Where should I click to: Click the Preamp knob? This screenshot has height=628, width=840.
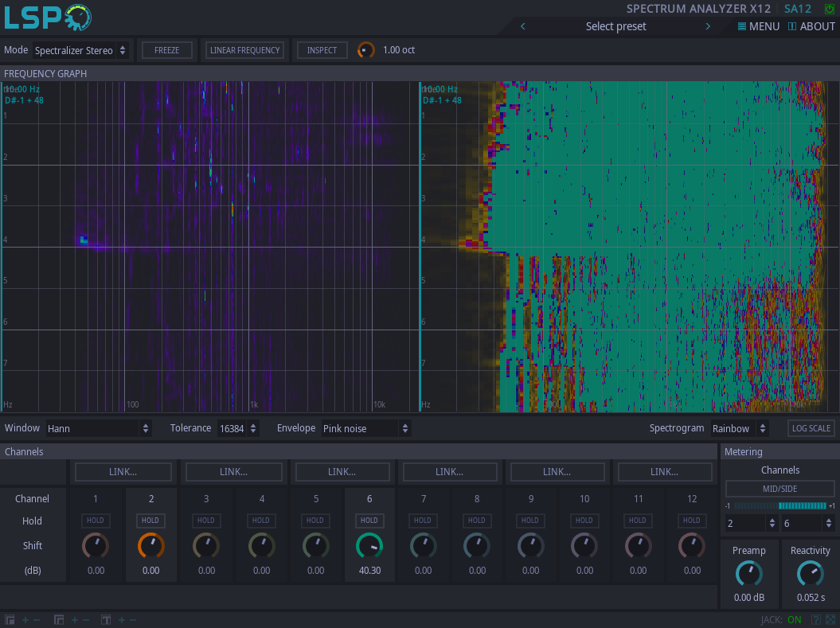pos(748,573)
